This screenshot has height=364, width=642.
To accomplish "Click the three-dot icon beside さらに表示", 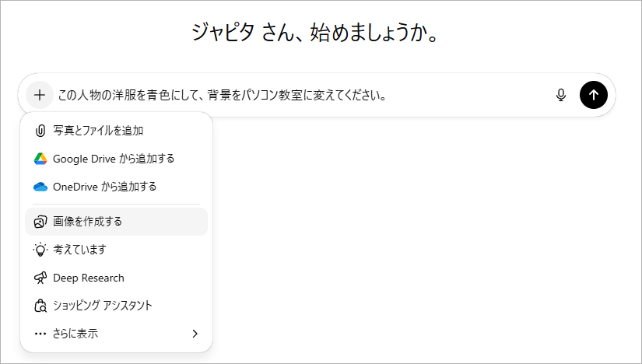I will tap(40, 334).
